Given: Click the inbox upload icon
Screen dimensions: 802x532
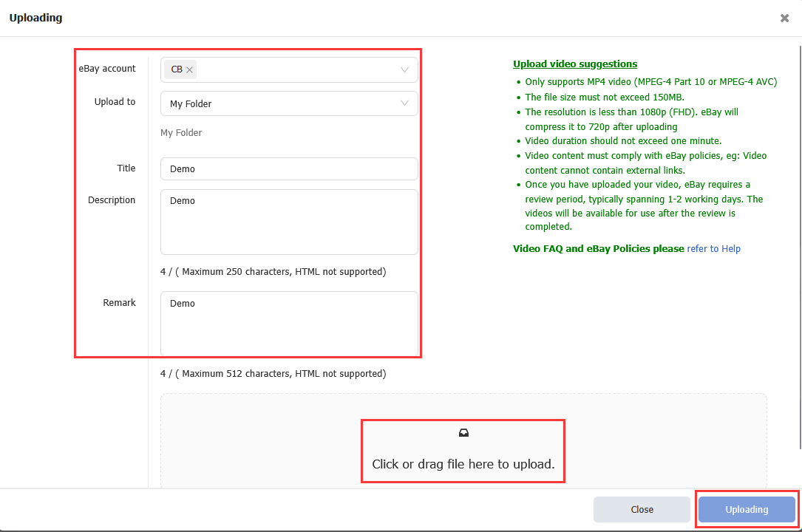Looking at the screenshot, I should coord(463,433).
